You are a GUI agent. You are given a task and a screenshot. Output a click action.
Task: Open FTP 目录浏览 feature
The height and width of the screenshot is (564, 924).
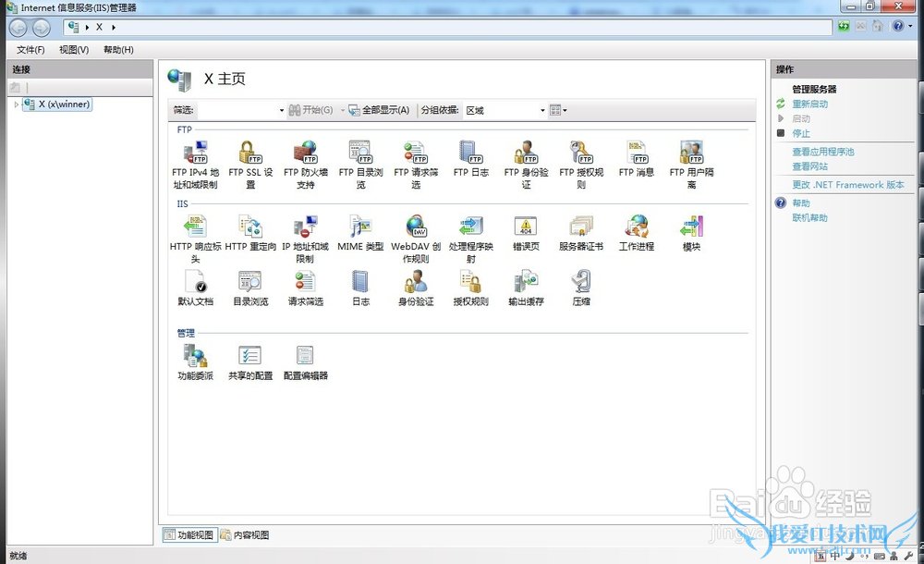pyautogui.click(x=360, y=165)
